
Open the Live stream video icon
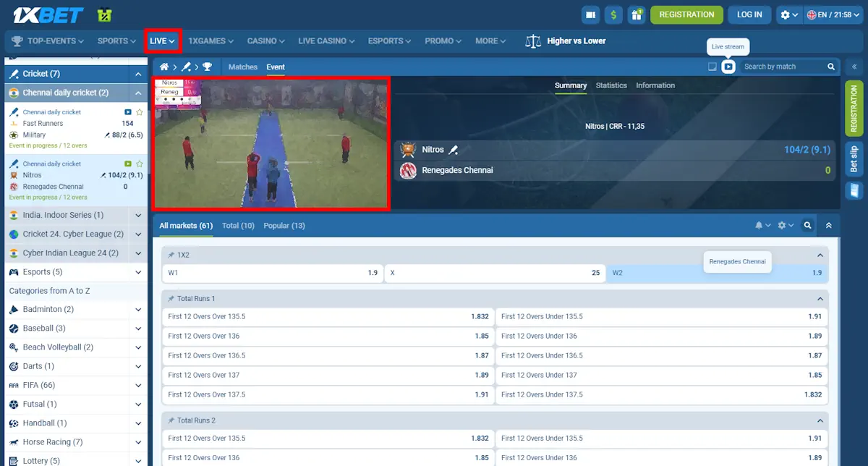click(728, 66)
